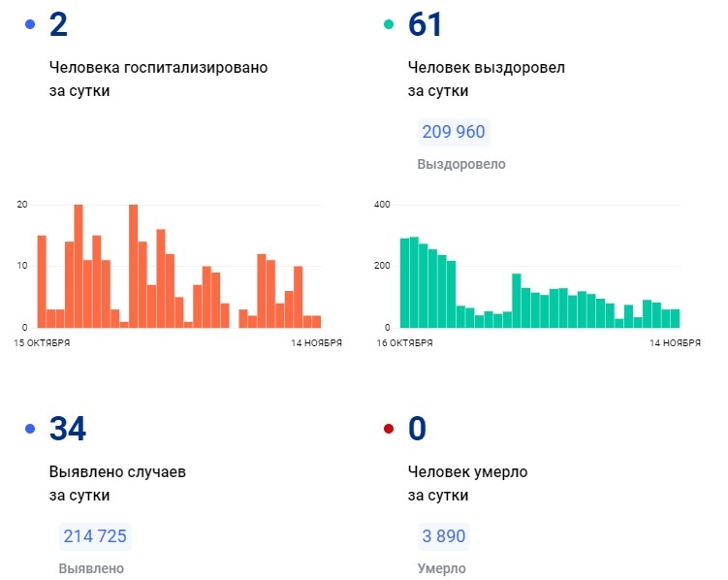Click the 'Выявлено случаев за сутки' text
This screenshot has height=580, width=728.
116,483
